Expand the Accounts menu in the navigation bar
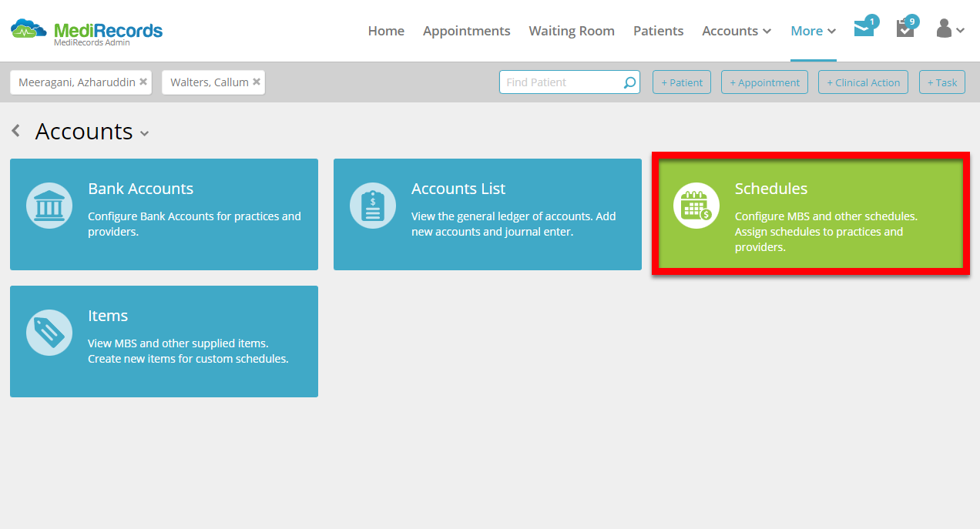The width and height of the screenshot is (980, 529). [737, 31]
